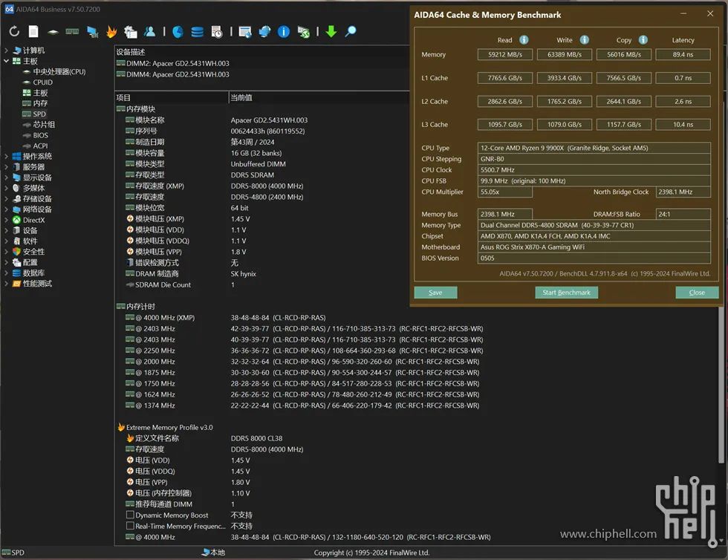Screen dimensions: 728x560
Task: Click the 内存 item under 主板
Action: (40, 103)
